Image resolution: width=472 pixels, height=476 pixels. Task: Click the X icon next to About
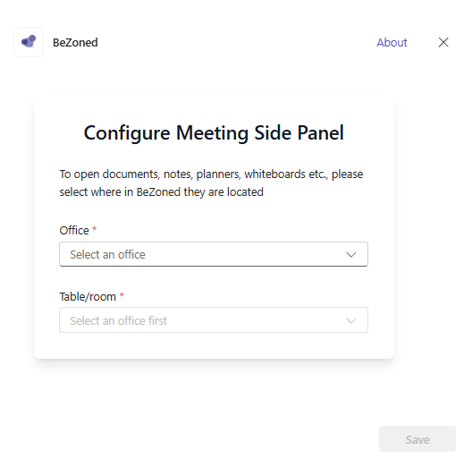point(443,43)
